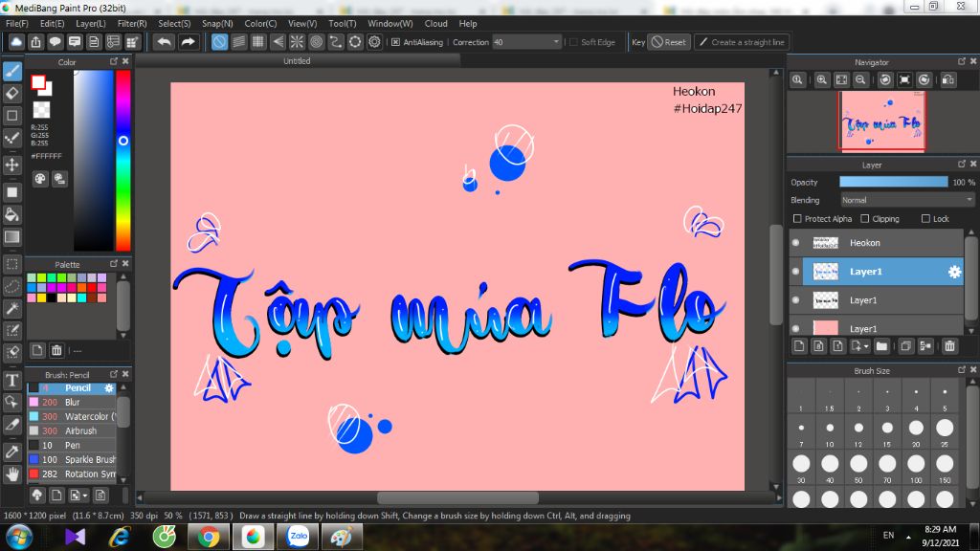Open settings gear of highlighted Layer1
This screenshot has width=980, height=551.
tap(954, 272)
